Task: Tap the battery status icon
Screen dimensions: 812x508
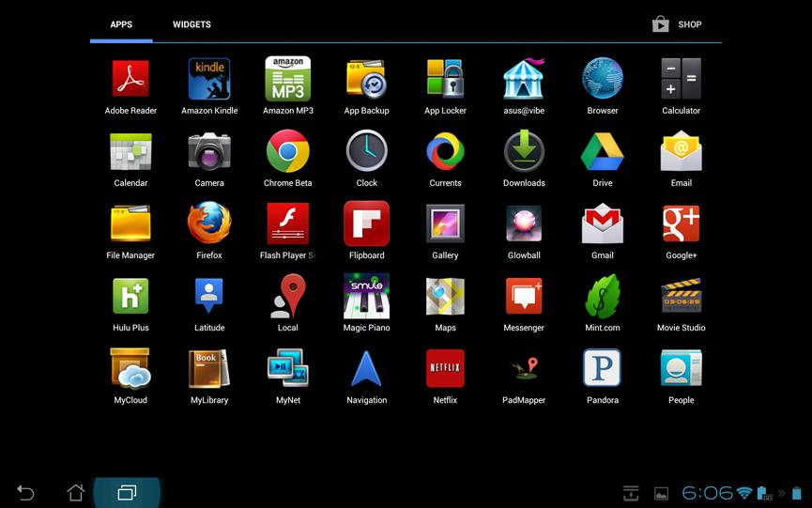Action: [x=797, y=492]
